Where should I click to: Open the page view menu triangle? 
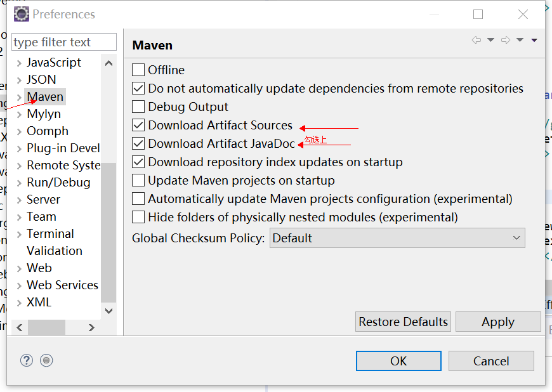[534, 40]
